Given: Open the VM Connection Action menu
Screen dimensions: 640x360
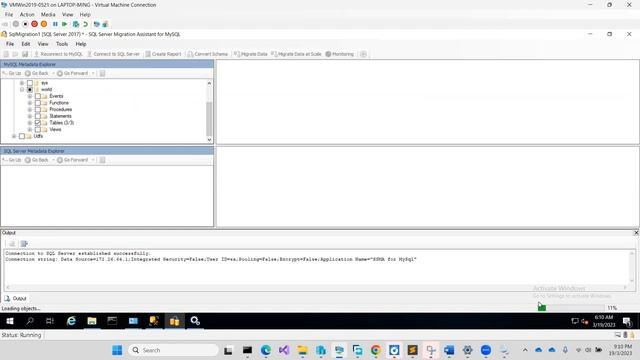Looking at the screenshot, I should click(x=27, y=14).
